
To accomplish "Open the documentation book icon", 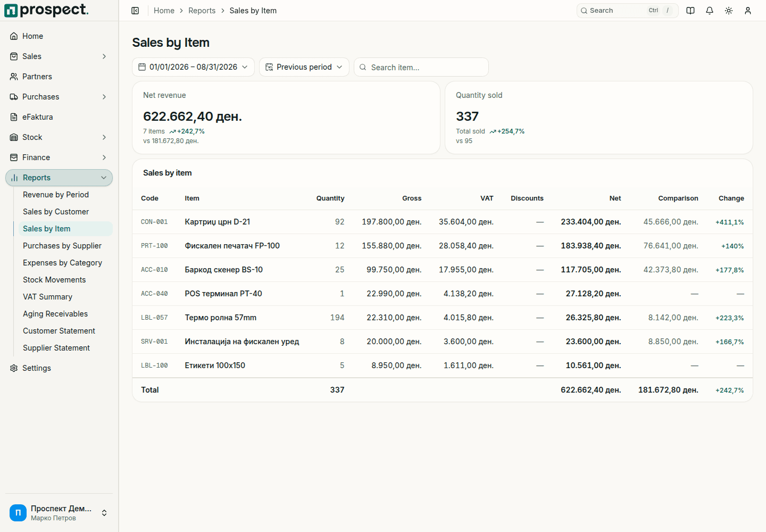I will (690, 11).
